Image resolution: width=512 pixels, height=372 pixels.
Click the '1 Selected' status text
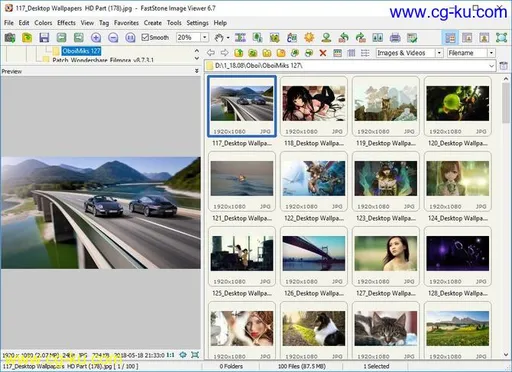(376, 366)
